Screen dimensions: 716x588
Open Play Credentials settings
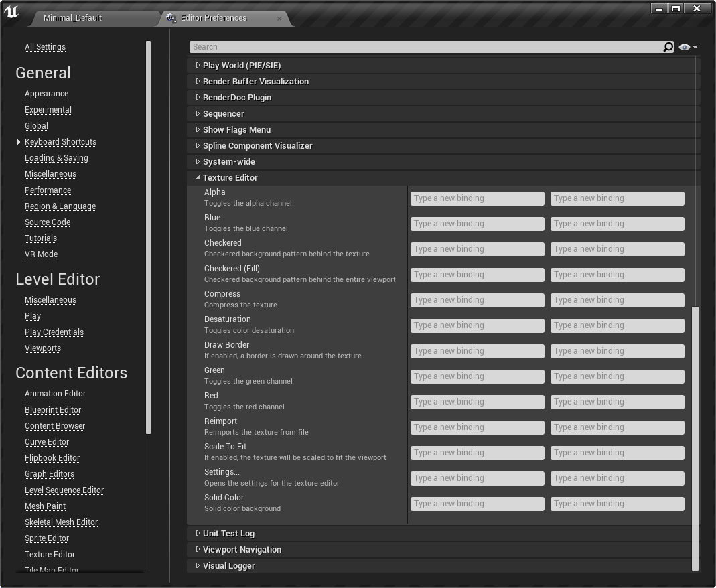click(54, 332)
